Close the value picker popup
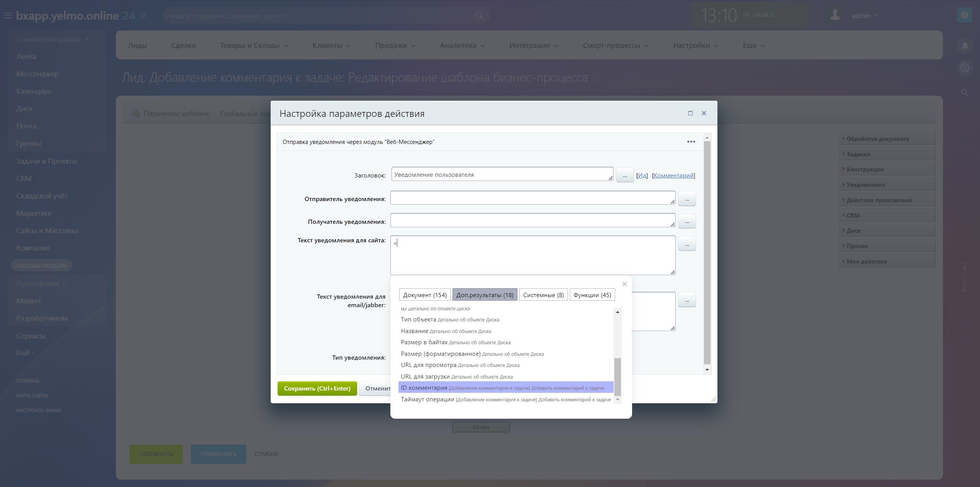Screen dimensions: 980x487 [624, 284]
